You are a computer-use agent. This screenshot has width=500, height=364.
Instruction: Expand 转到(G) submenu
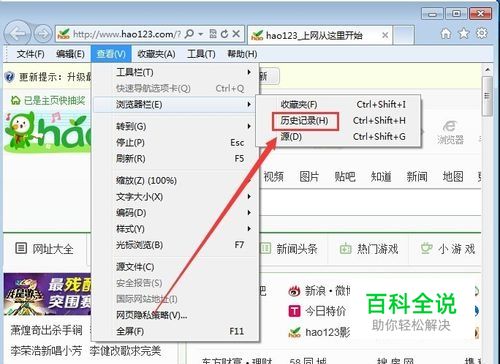(x=176, y=127)
